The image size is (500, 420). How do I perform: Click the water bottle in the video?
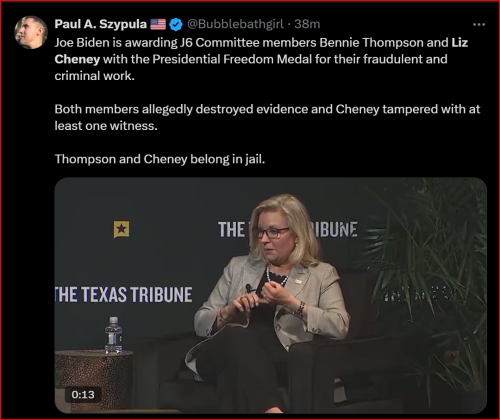pos(113,335)
